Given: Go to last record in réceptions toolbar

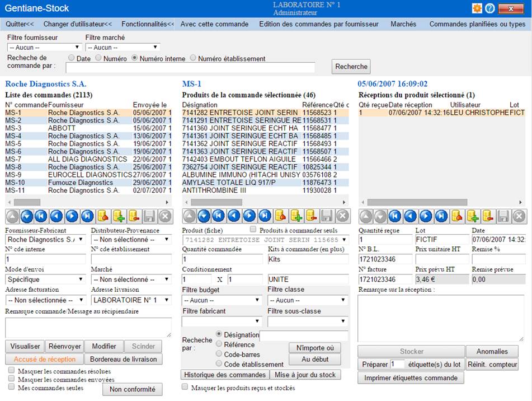Looking at the screenshot, I should click(441, 216).
